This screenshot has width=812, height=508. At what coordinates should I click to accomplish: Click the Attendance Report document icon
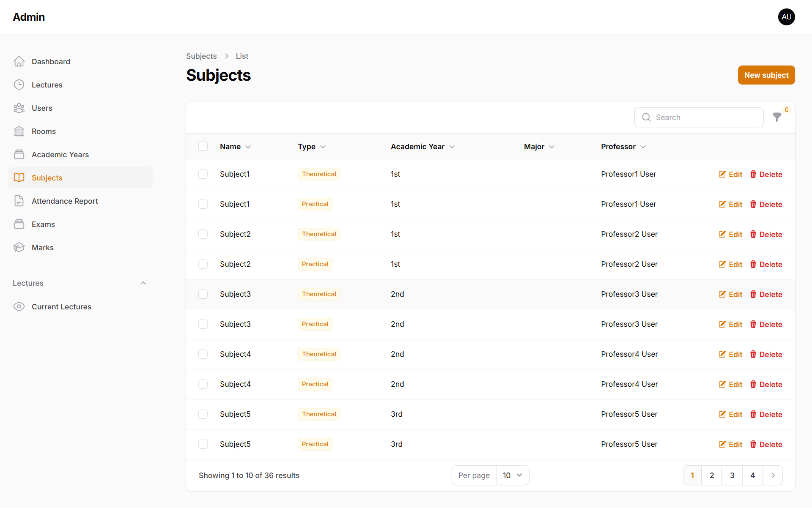[19, 201]
